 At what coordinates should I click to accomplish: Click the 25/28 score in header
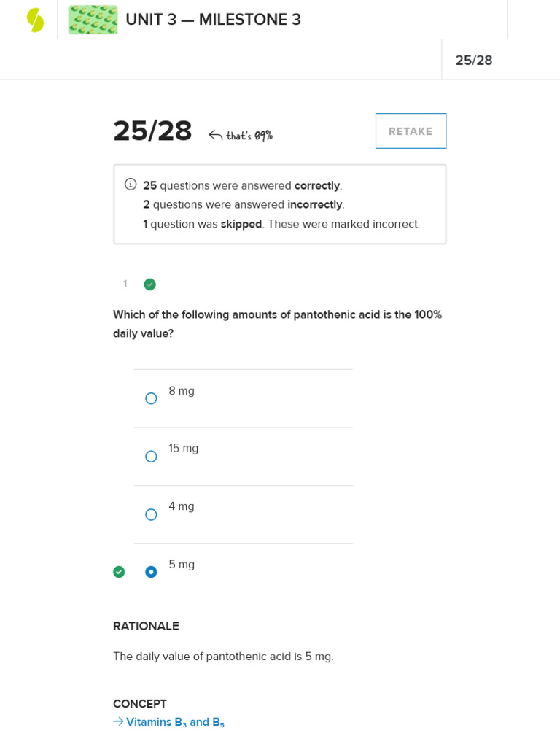(474, 61)
